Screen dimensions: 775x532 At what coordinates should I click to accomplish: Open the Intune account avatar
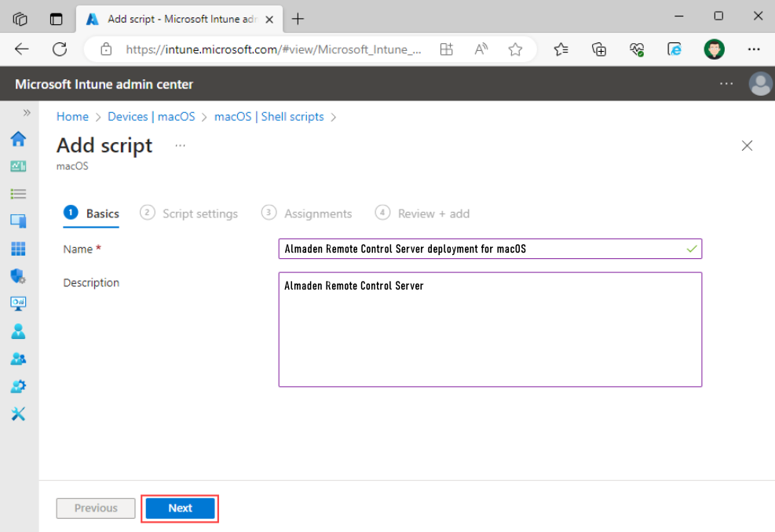(760, 83)
